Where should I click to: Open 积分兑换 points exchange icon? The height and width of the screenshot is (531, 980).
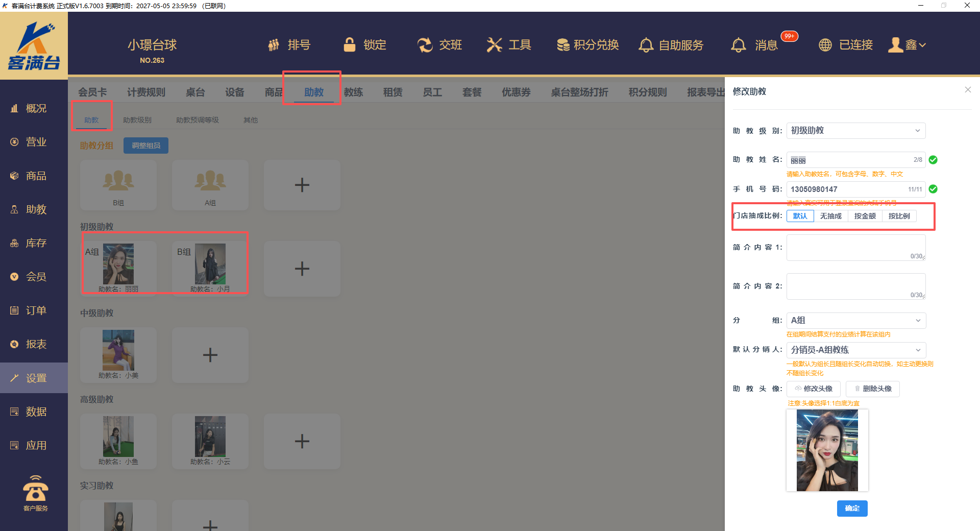pos(563,45)
